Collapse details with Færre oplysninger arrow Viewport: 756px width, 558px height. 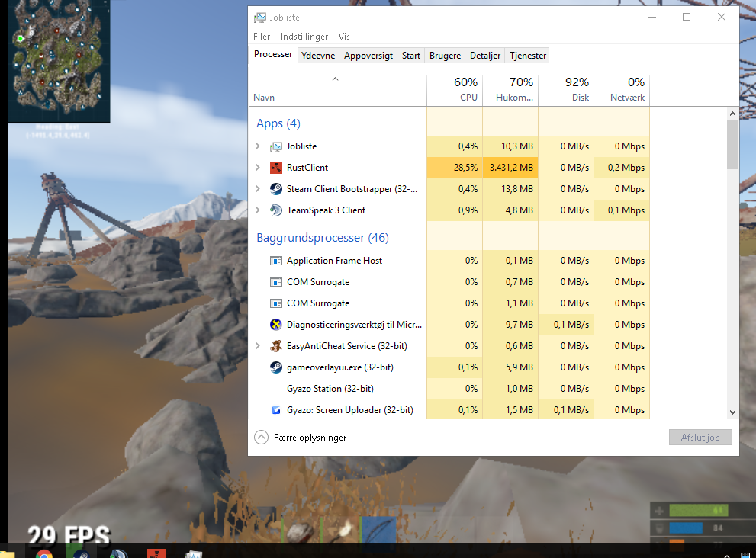(261, 437)
